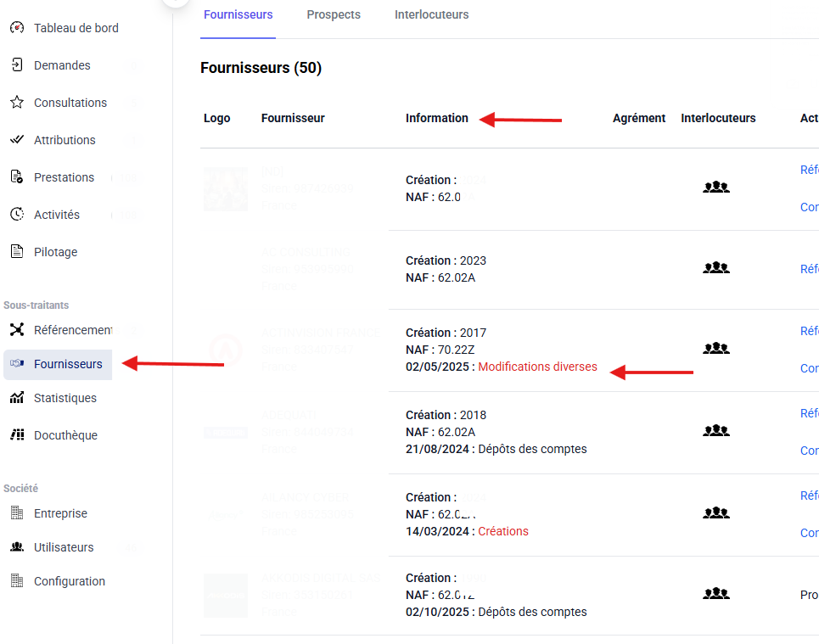Open interlocuteurs icon in the 2023 supplier row

[716, 268]
